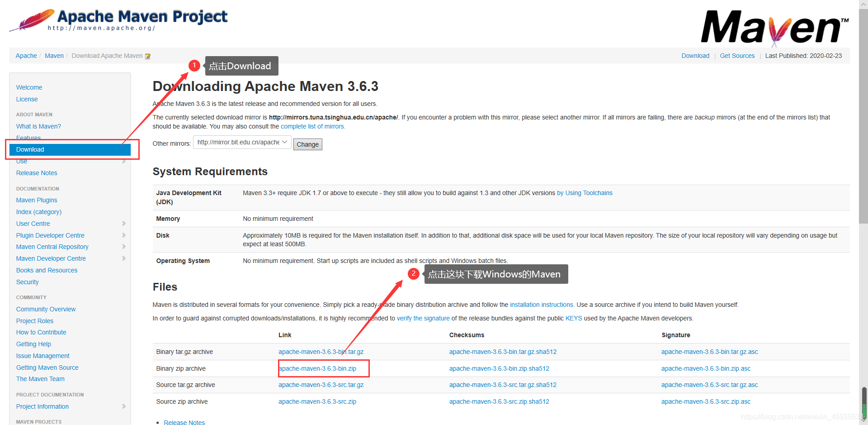Click the edit-page pencil icon in breadcrumb

point(147,56)
